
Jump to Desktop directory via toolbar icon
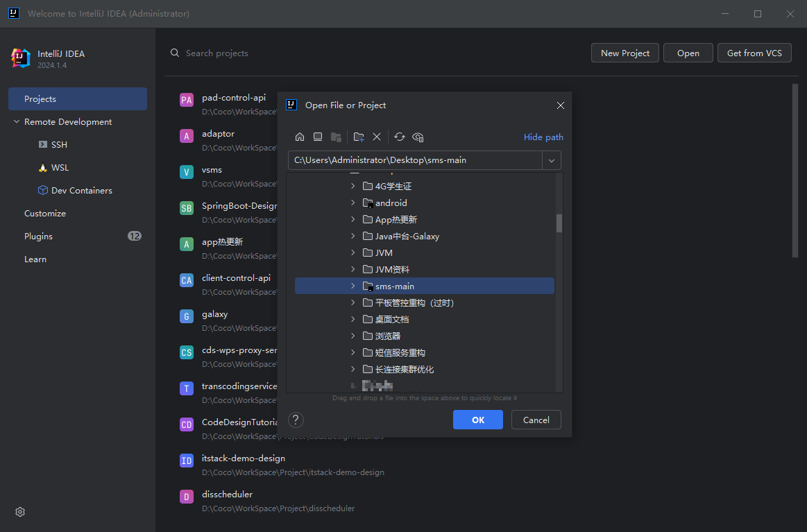click(318, 137)
